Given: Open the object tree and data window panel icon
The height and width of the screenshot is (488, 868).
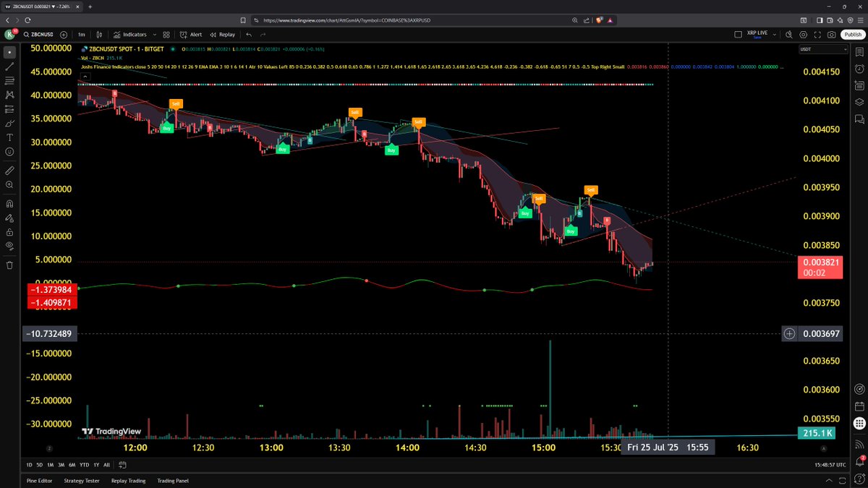Looking at the screenshot, I should [859, 102].
